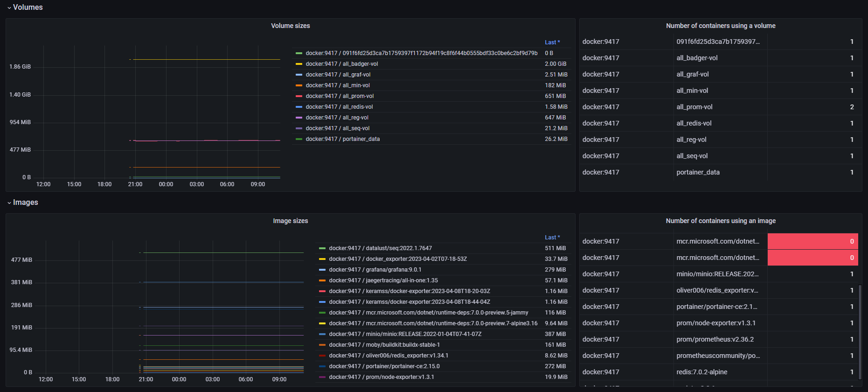Collapse the Volumes row section

pyautogui.click(x=24, y=7)
